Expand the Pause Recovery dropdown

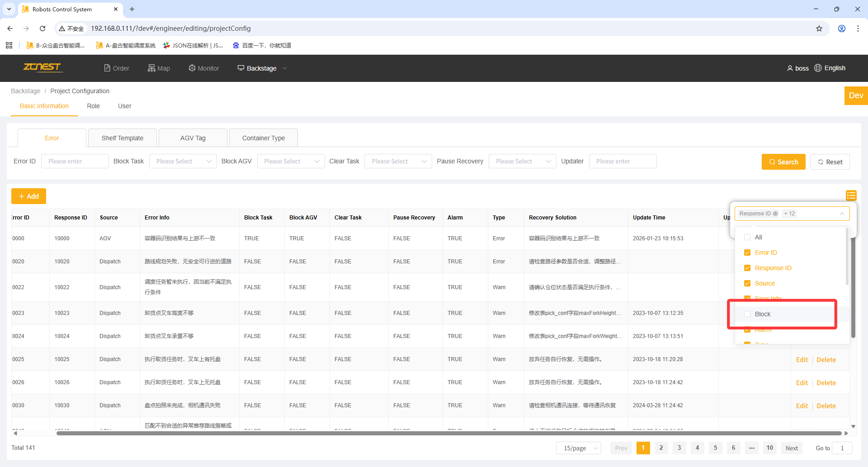pyautogui.click(x=522, y=161)
